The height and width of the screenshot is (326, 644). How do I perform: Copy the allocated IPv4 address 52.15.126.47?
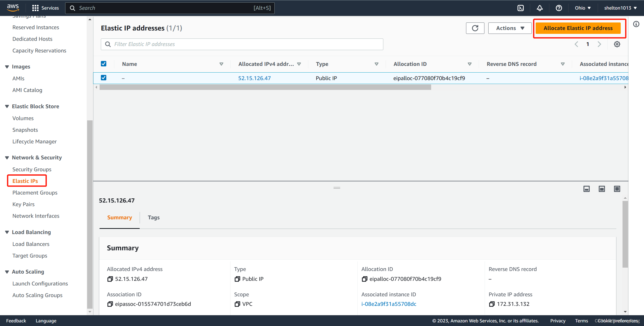coord(110,279)
